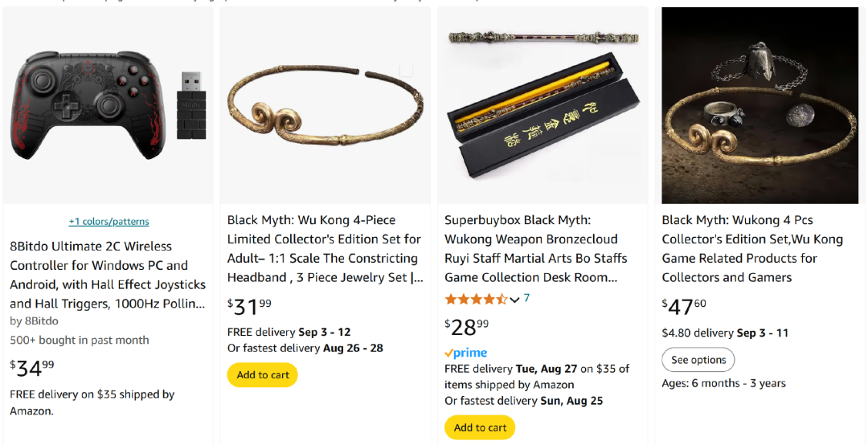868x445 pixels.
Task: Open the 8Bitdo controller product image
Action: tap(108, 105)
